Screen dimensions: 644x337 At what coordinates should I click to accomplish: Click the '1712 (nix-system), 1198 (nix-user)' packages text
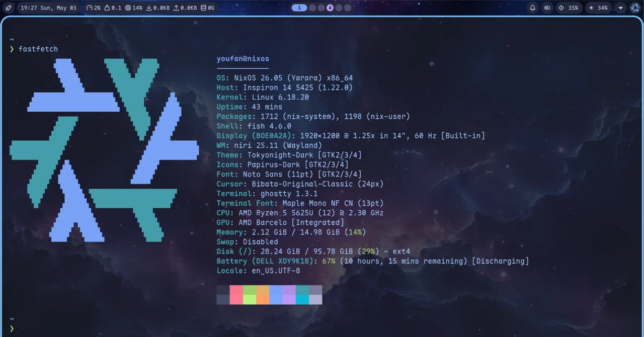click(335, 116)
